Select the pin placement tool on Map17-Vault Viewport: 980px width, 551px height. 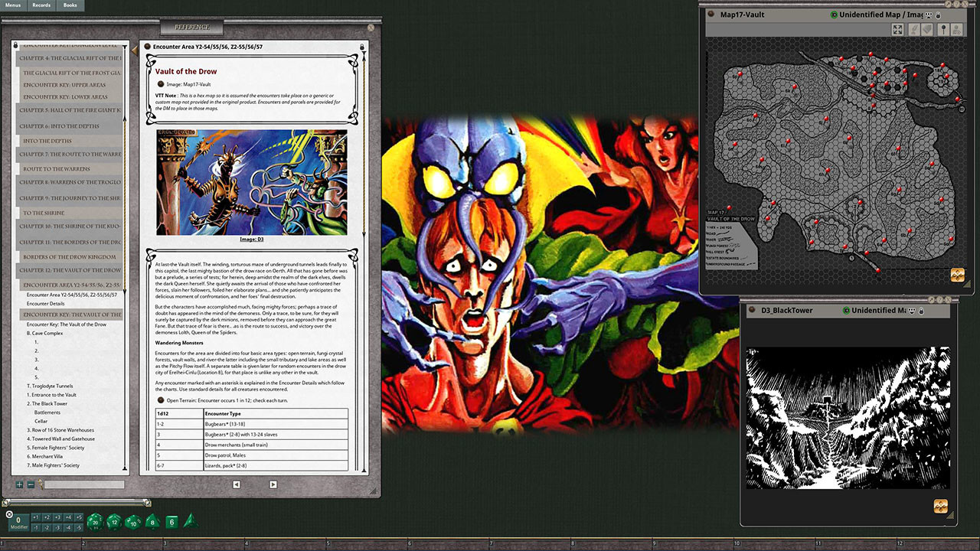click(x=944, y=29)
